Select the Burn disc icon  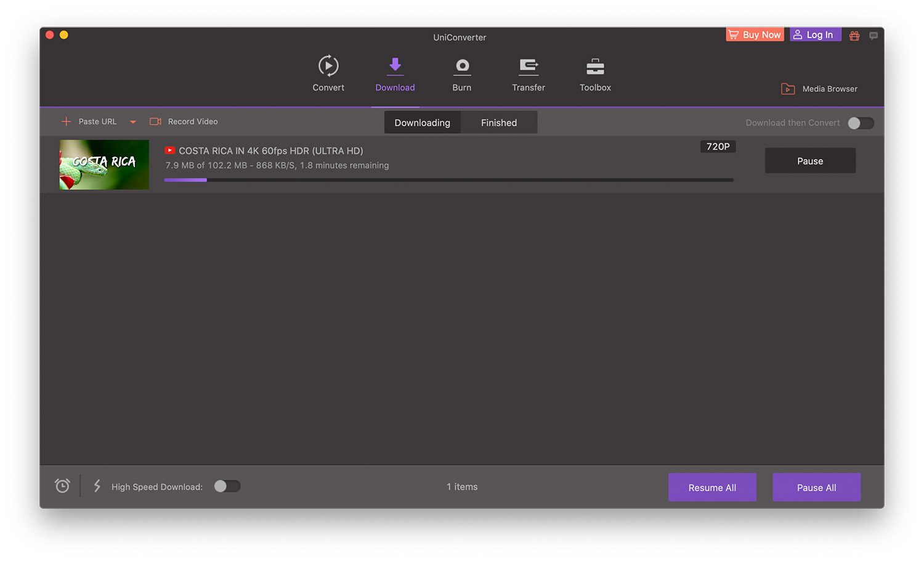pyautogui.click(x=462, y=67)
